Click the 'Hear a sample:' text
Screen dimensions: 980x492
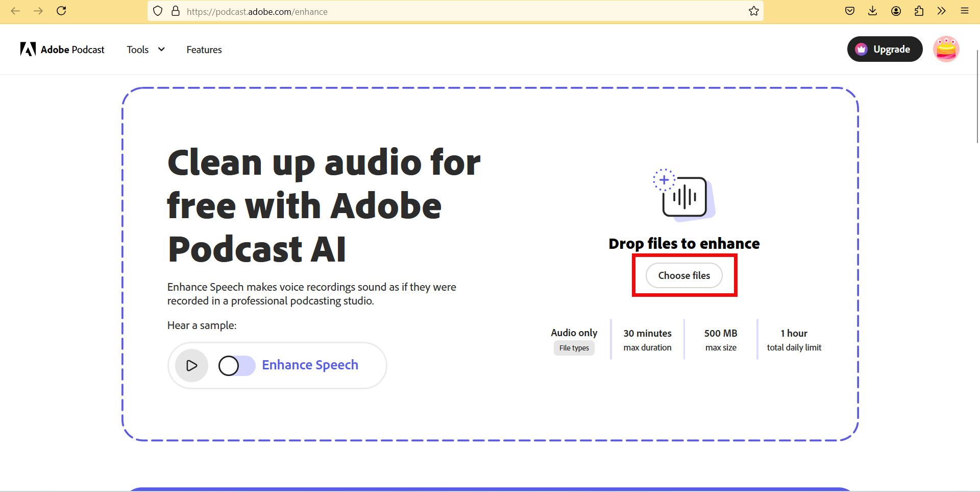click(202, 325)
